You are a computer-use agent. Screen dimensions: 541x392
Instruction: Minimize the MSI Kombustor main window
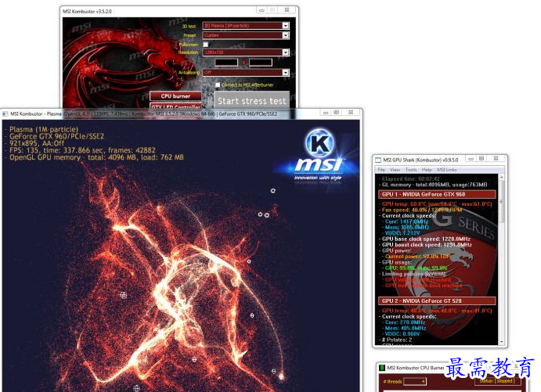[x=261, y=10]
